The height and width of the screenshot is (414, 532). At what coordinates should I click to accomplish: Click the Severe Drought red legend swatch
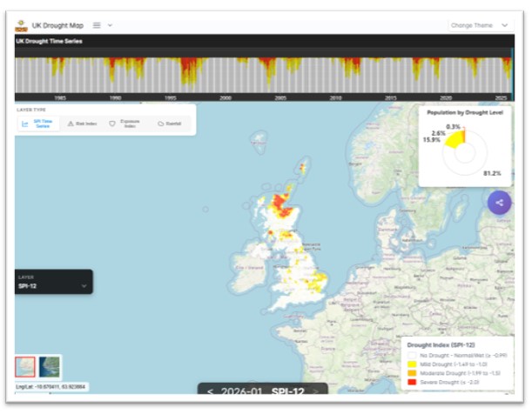412,383
